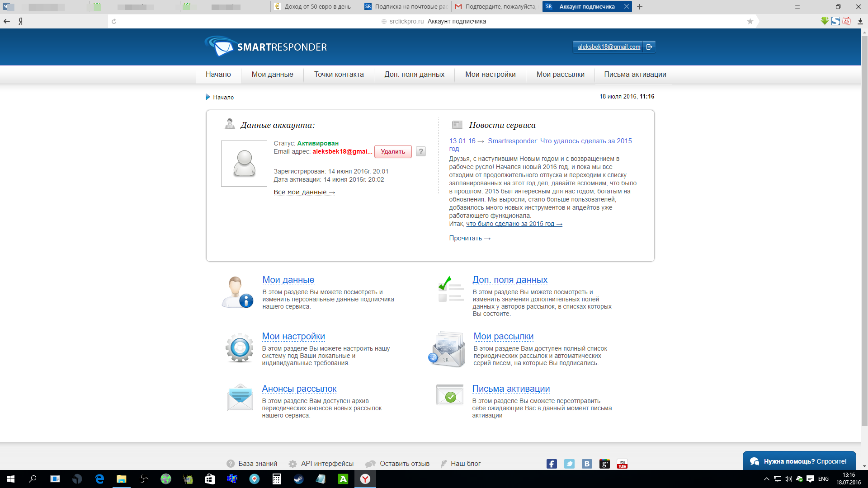The width and height of the screenshot is (868, 488).
Task: Click the aleksbek18@gmail.com account button
Action: pyautogui.click(x=609, y=47)
